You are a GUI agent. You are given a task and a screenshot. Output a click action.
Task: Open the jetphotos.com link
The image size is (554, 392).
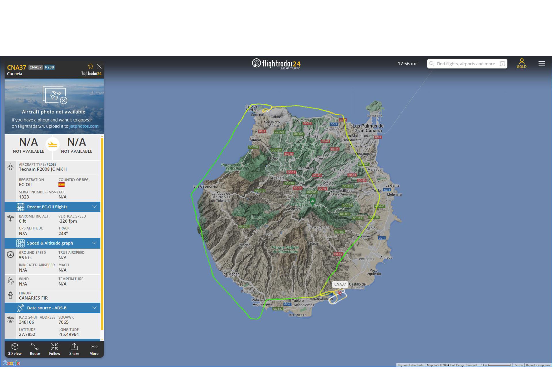coord(84,126)
